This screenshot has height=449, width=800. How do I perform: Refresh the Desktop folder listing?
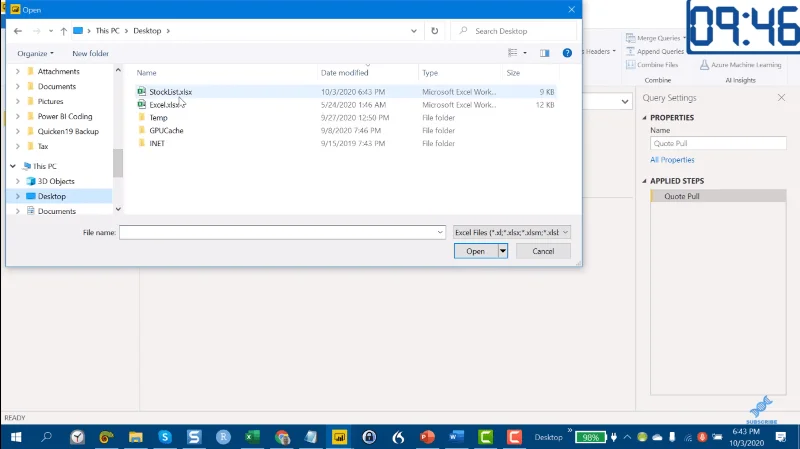point(435,31)
